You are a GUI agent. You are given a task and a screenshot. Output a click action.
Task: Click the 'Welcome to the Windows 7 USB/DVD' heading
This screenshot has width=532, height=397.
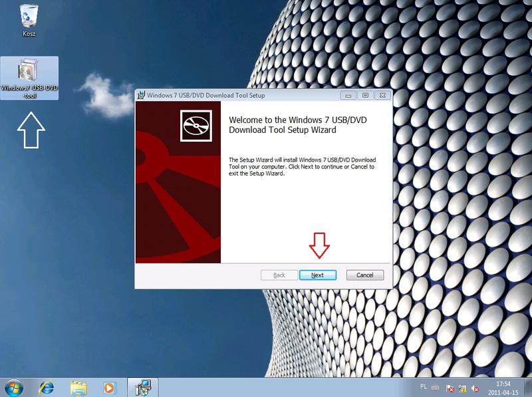point(298,125)
